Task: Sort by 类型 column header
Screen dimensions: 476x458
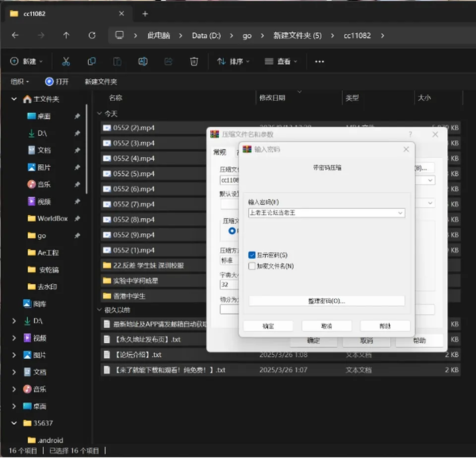Action: click(x=352, y=98)
